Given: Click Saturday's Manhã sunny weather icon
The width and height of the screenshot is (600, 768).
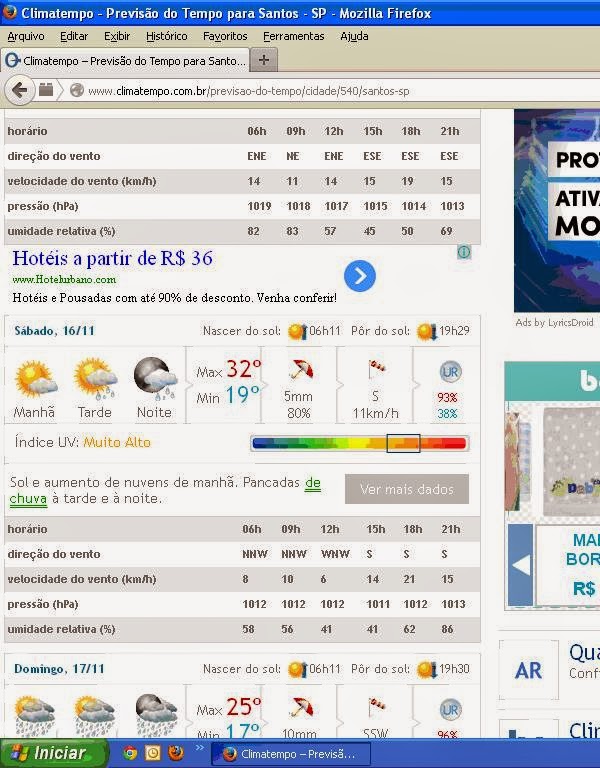Looking at the screenshot, I should [36, 379].
